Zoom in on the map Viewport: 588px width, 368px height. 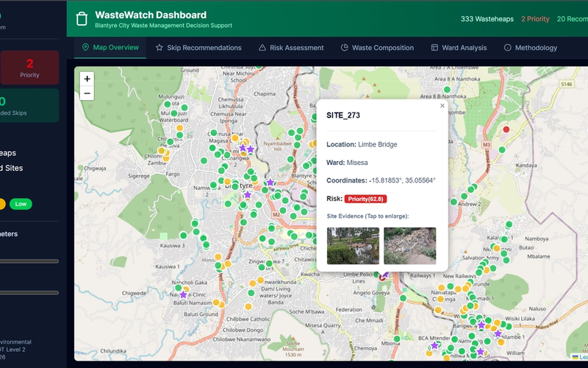87,79
